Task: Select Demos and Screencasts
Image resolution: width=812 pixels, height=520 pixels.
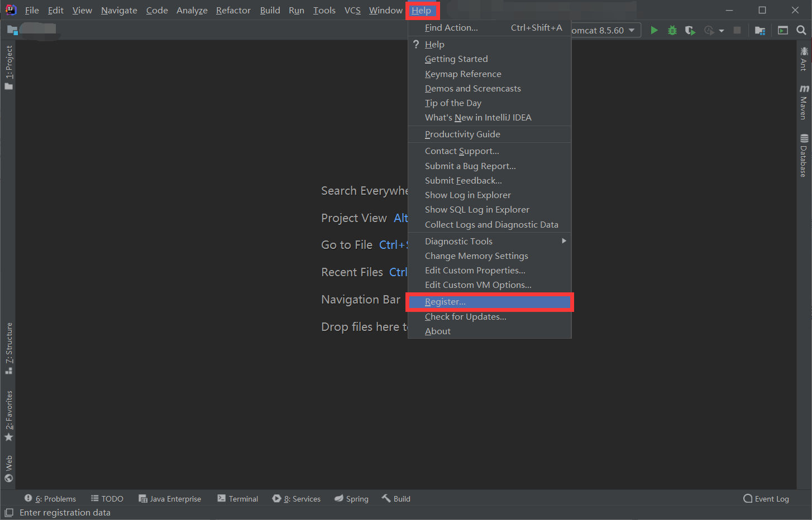Action: [x=490, y=88]
